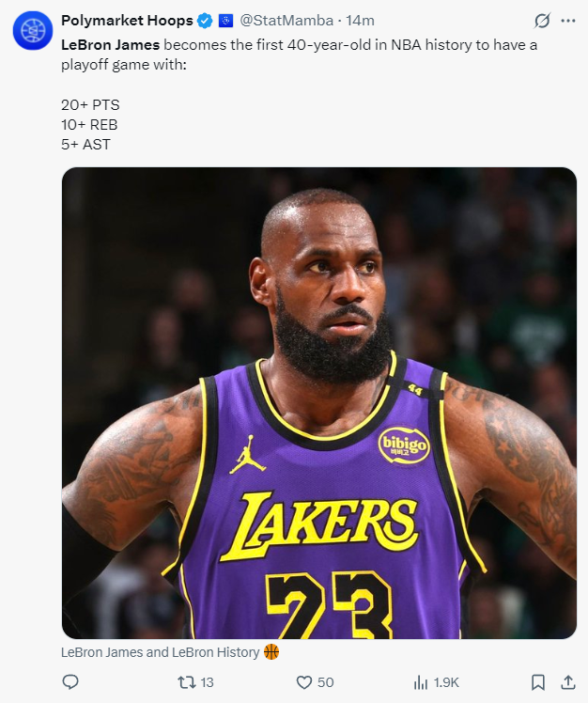Visit the @StatMamba handle

(x=286, y=21)
